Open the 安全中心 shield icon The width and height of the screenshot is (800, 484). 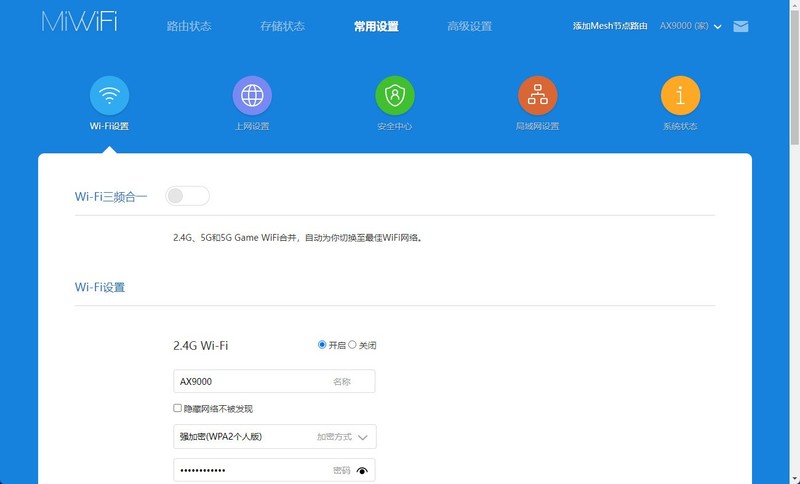pyautogui.click(x=395, y=95)
